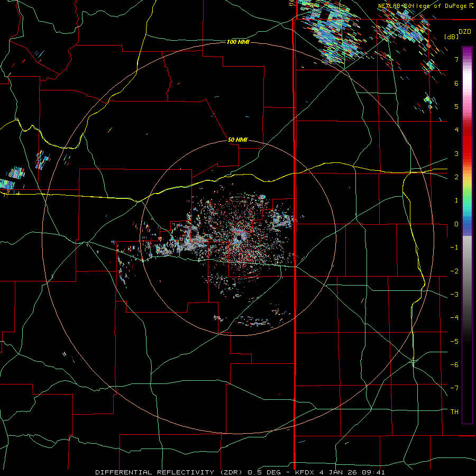Image resolution: width=476 pixels, height=476 pixels.
Task: Click the 6 value on the color scale
Action: 456,83
